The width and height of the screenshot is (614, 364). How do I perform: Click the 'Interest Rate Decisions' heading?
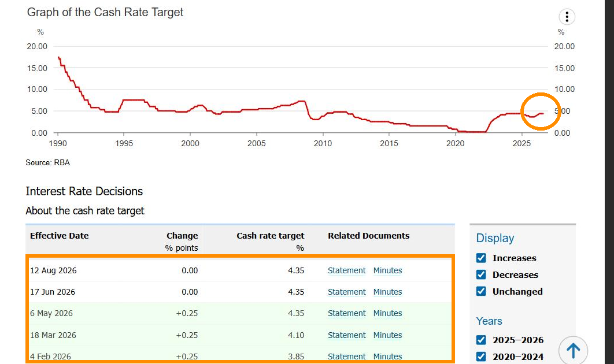[84, 191]
